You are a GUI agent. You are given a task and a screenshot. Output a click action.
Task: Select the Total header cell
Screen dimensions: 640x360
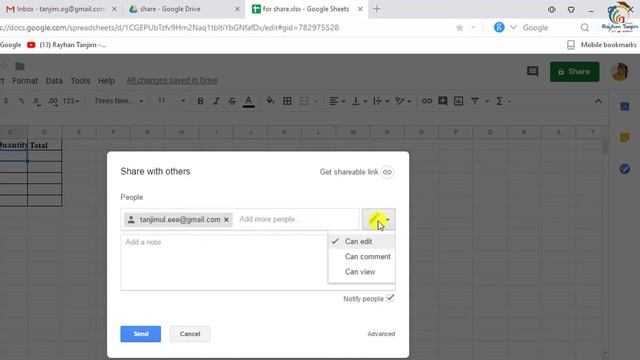44,145
